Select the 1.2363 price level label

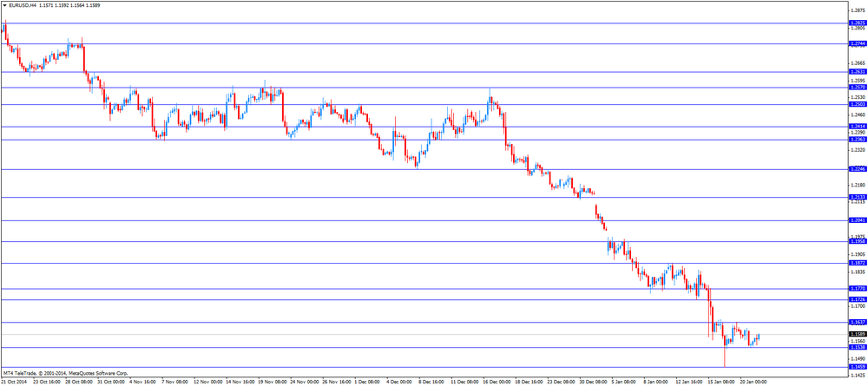click(x=857, y=140)
